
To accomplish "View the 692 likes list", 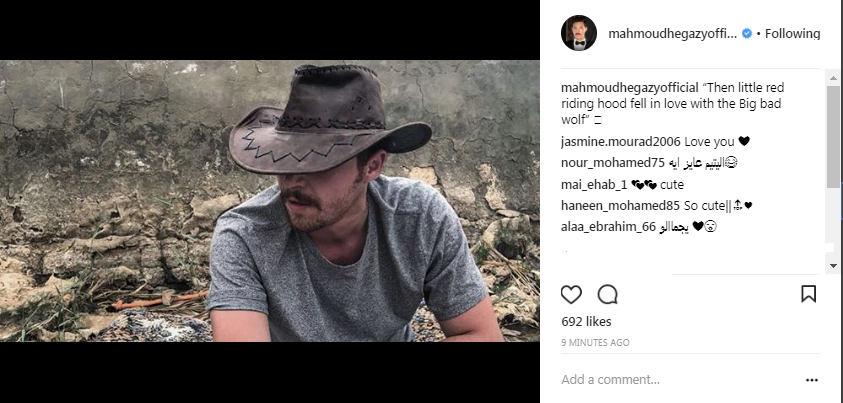I will 586,321.
